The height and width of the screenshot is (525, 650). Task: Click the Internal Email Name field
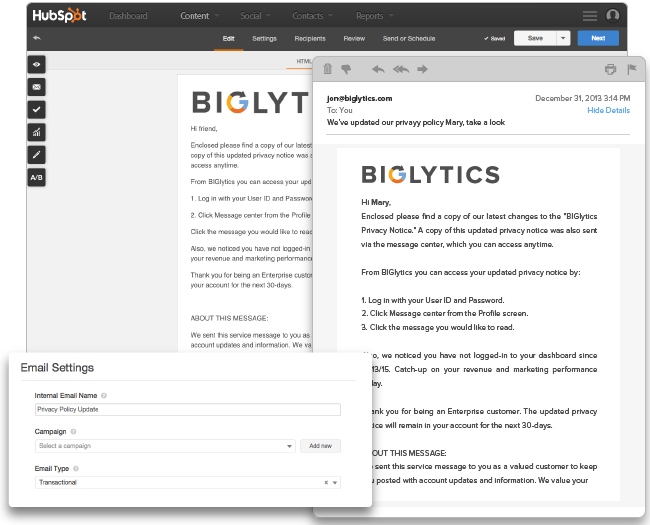tap(188, 410)
